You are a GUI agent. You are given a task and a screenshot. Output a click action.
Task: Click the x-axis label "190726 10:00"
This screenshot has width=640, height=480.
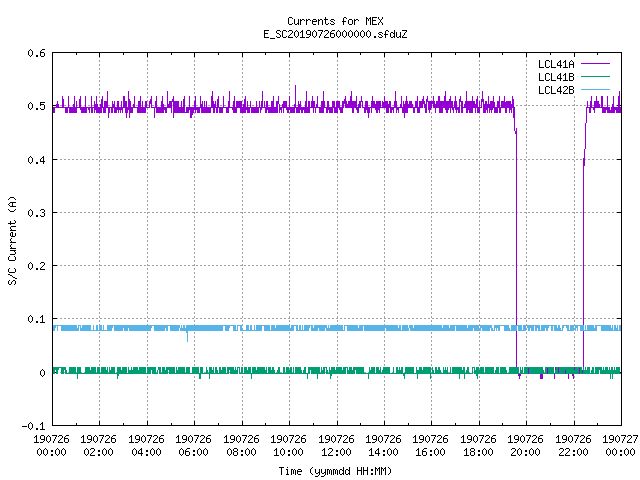point(288,446)
